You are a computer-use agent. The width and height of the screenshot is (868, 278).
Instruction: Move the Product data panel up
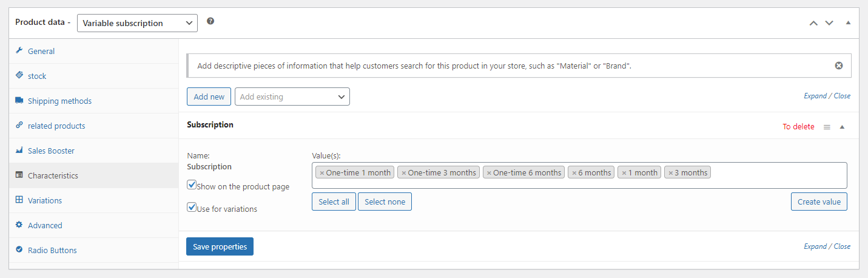(813, 23)
